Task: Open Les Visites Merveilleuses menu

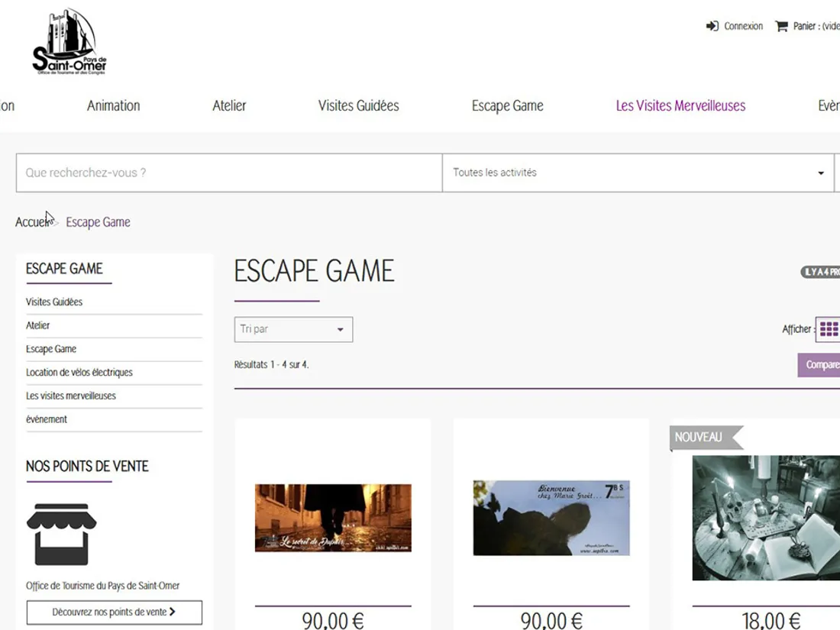Action: (x=680, y=106)
